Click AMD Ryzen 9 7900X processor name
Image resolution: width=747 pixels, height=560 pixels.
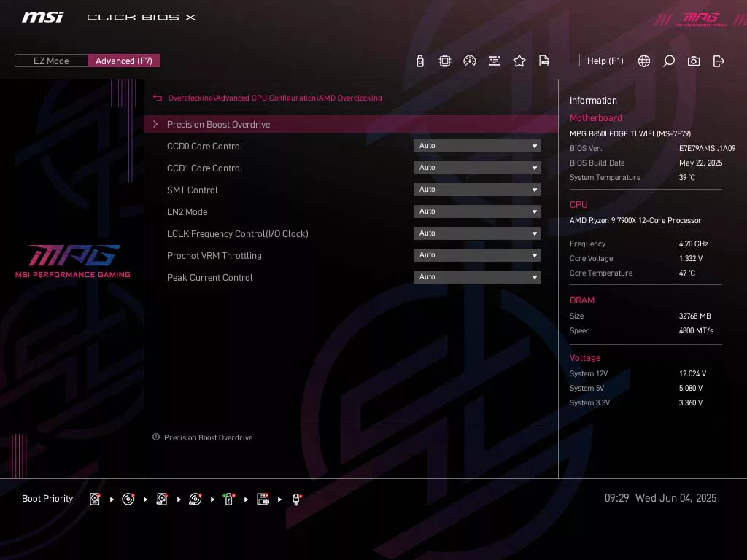click(x=635, y=220)
